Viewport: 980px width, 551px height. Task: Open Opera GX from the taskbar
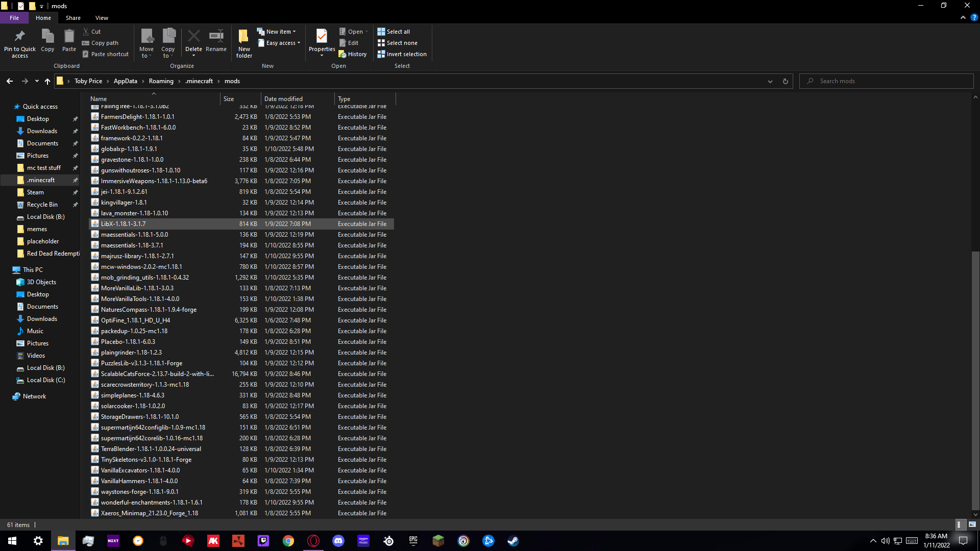coord(313,541)
